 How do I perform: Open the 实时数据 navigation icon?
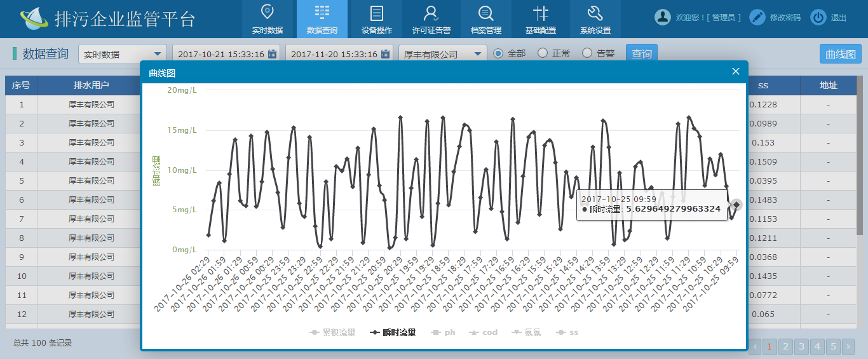pyautogui.click(x=268, y=13)
